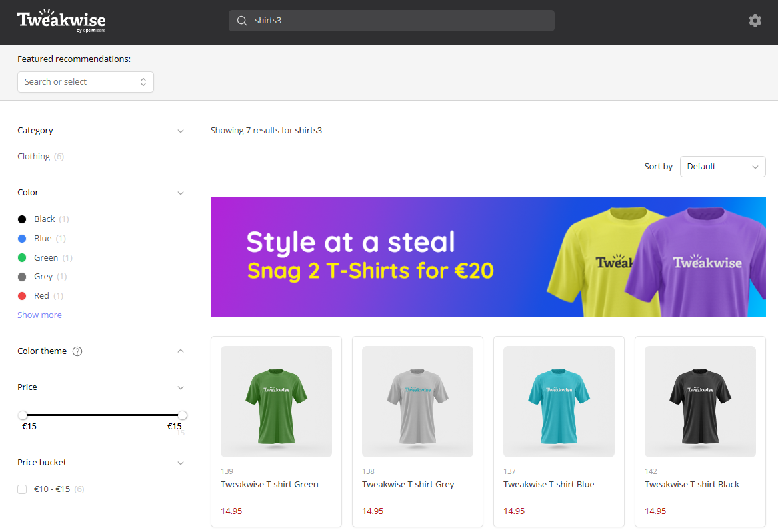Collapse the Price filter section
The width and height of the screenshot is (778, 532).
[x=181, y=387]
